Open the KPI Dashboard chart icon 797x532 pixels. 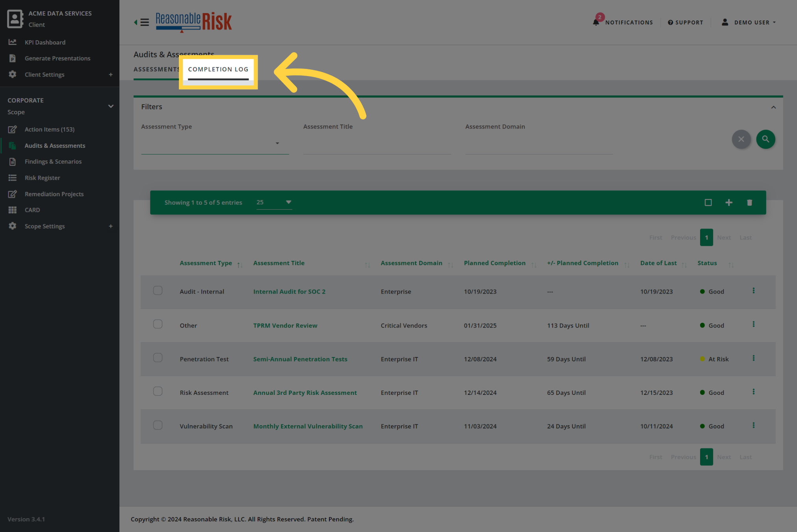(x=13, y=42)
